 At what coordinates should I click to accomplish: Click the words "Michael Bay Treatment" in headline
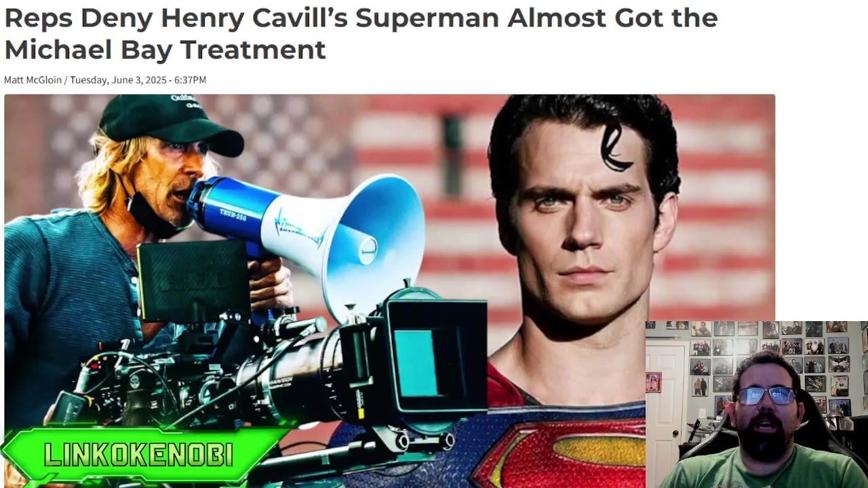[x=165, y=49]
